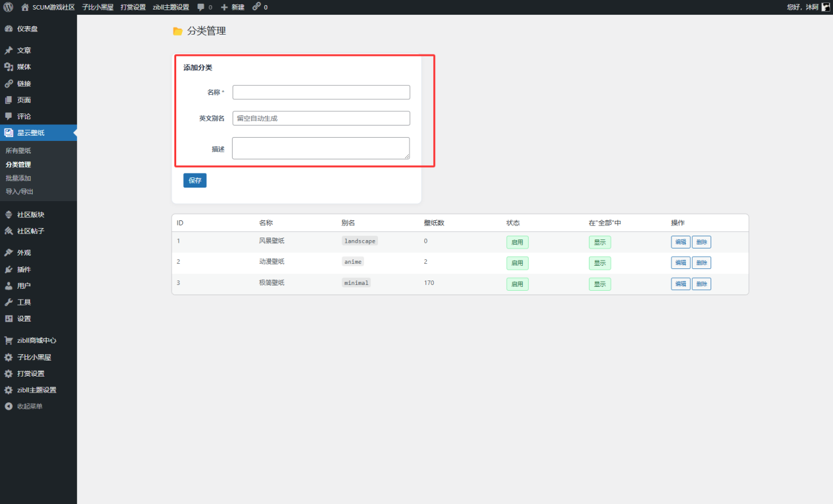Open 批量添加 submenu item
The image size is (833, 504).
pyautogui.click(x=18, y=178)
